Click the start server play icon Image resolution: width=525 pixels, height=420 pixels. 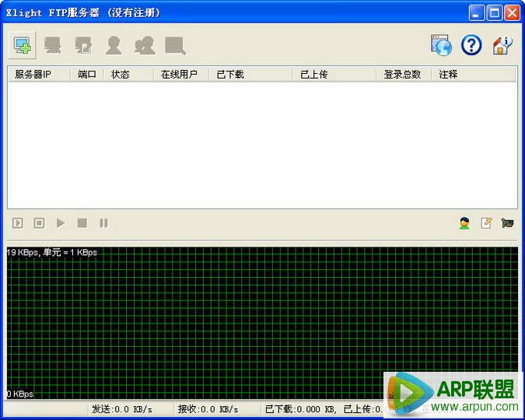(60, 222)
